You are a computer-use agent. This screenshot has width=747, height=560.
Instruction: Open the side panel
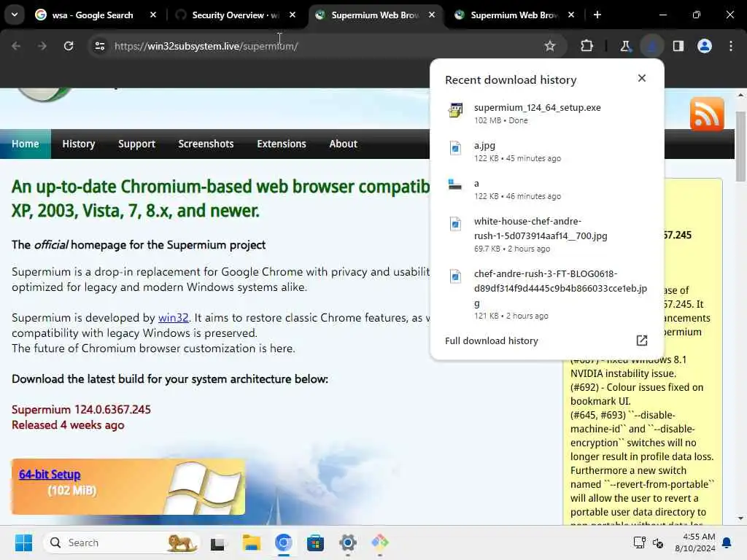coord(678,46)
